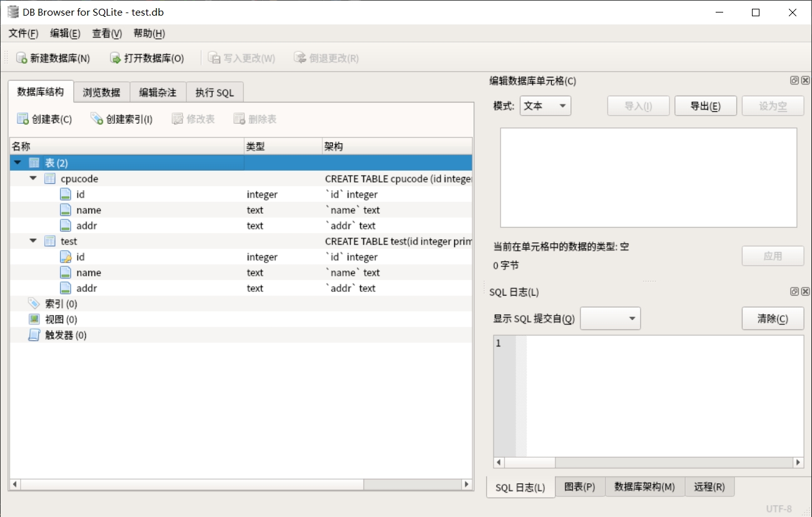Select the primary key id field icon under test
Screen dimensions: 812x517
66,257
